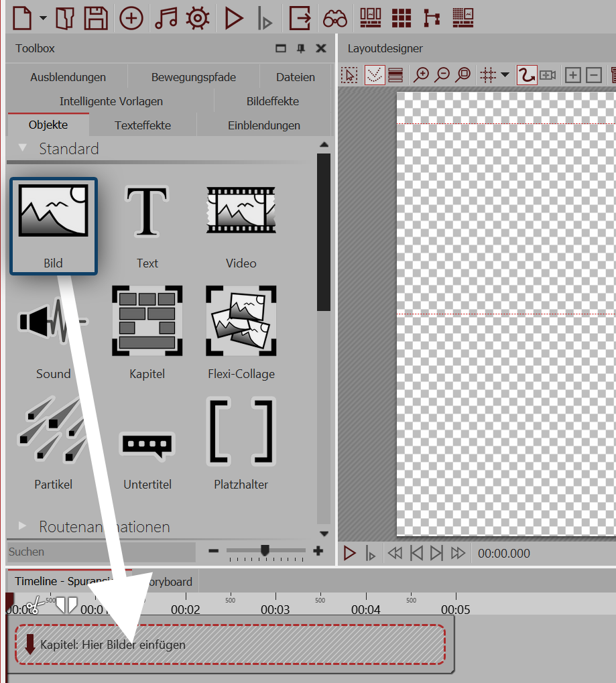Choose the Partikel object in the Toolbox

[x=53, y=432]
